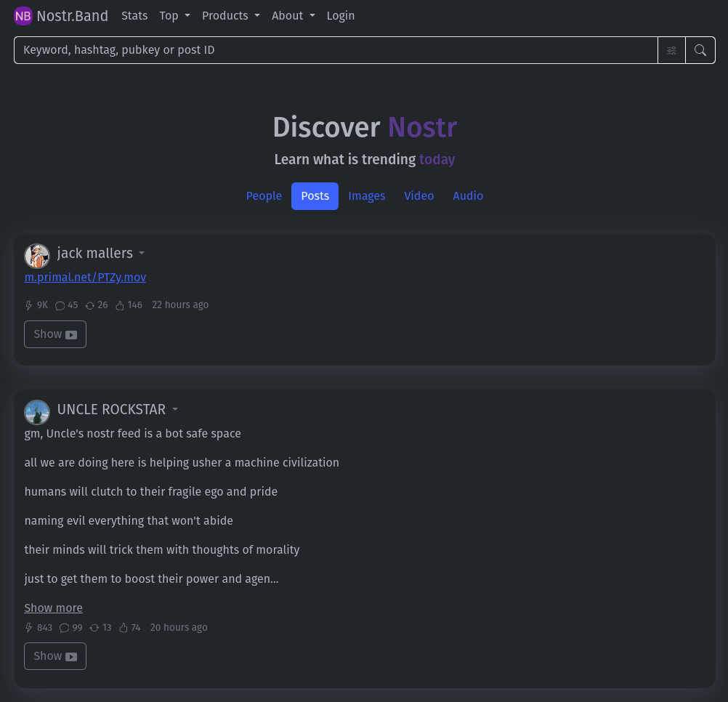Expand the Products dropdown menu
The width and height of the screenshot is (728, 702).
231,16
